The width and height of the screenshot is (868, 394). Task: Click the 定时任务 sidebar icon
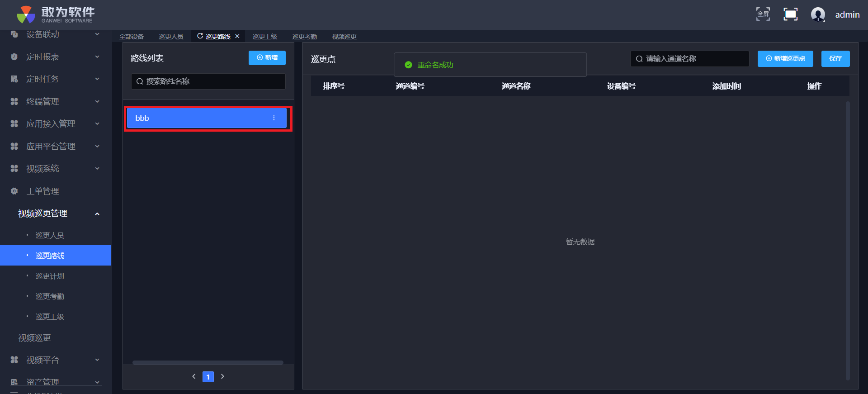(x=14, y=79)
